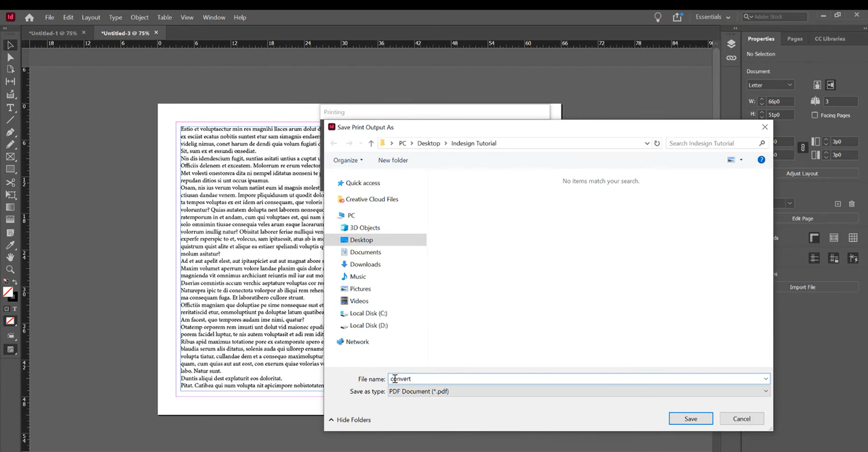
Task: Open the File menu
Action: tap(50, 17)
